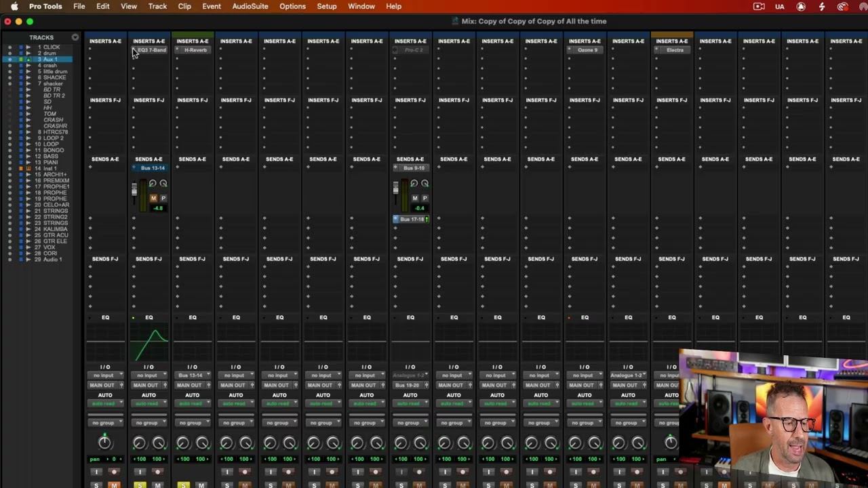Open the 'no input' selector on the first strip
This screenshot has height=488, width=868.
(x=105, y=375)
